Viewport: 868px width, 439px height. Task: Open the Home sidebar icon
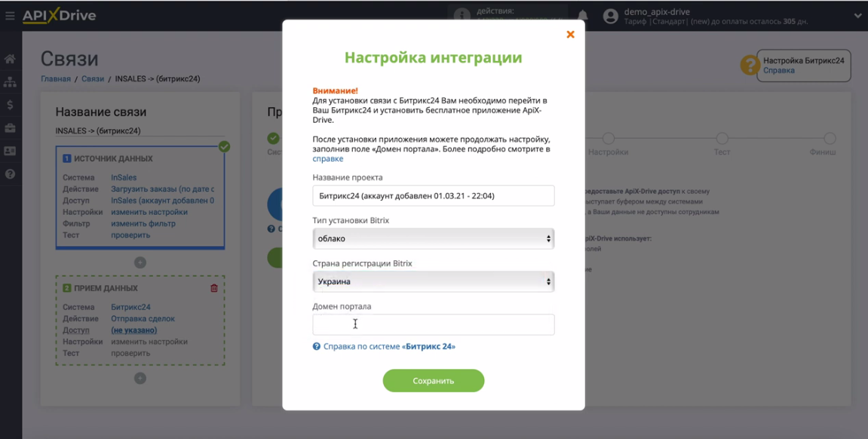pyautogui.click(x=10, y=59)
